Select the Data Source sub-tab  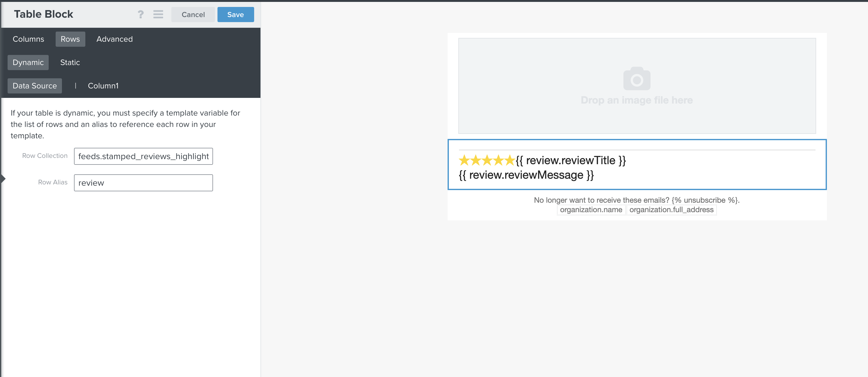(x=35, y=86)
